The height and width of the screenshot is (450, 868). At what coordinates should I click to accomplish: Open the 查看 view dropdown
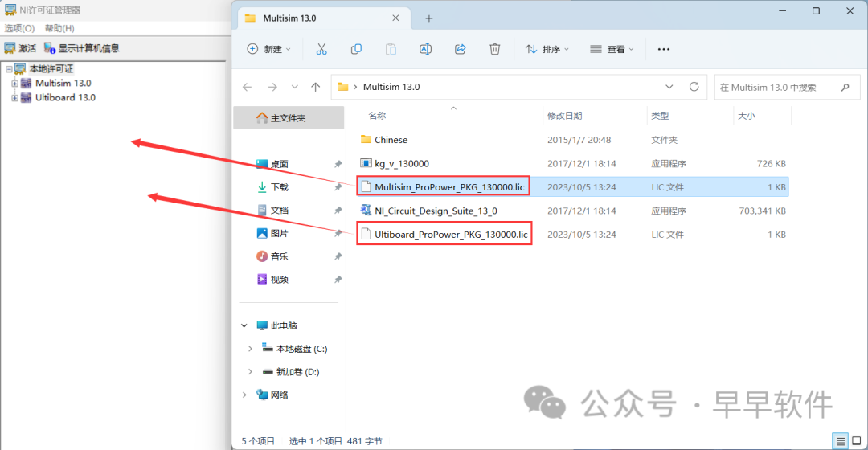tap(612, 49)
